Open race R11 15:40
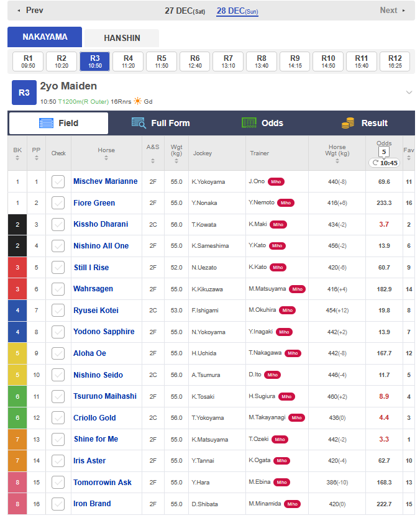 [x=362, y=61]
